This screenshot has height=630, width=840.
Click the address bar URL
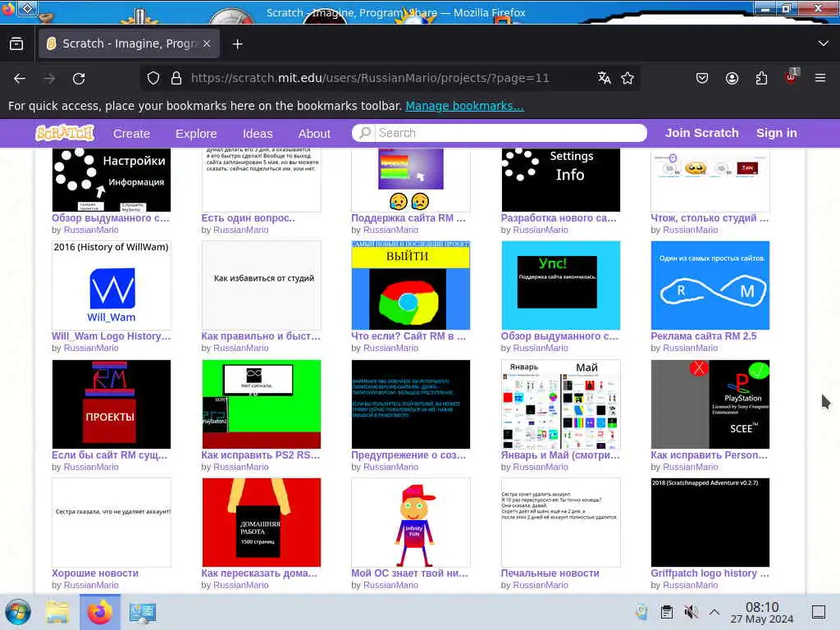[x=370, y=78]
